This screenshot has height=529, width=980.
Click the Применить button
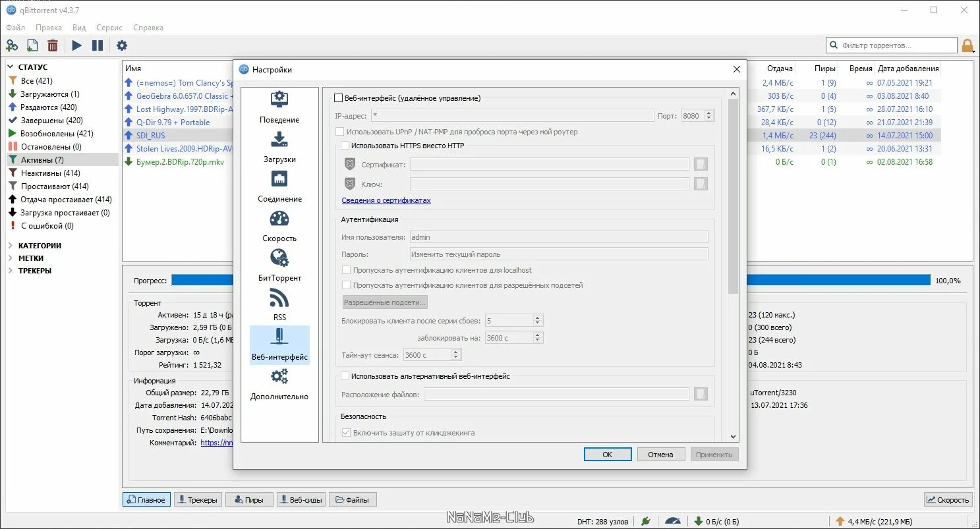pyautogui.click(x=714, y=455)
